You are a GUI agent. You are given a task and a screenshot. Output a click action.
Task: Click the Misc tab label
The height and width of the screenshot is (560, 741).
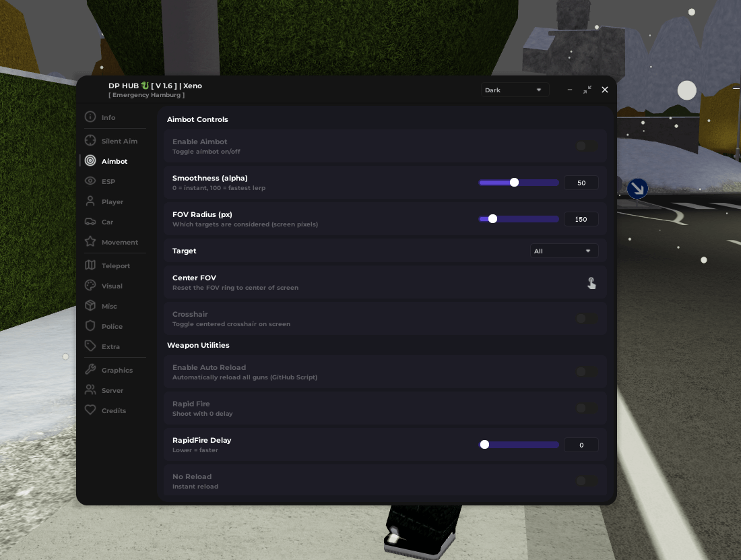pos(109,306)
